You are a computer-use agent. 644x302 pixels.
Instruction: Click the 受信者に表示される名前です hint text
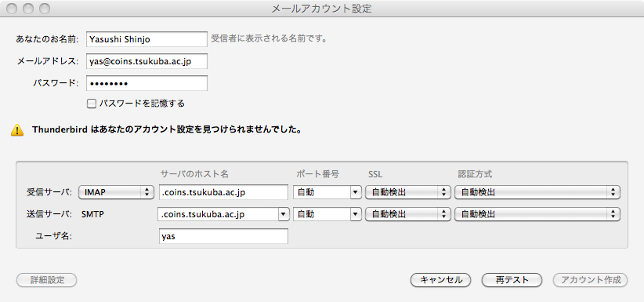[269, 39]
